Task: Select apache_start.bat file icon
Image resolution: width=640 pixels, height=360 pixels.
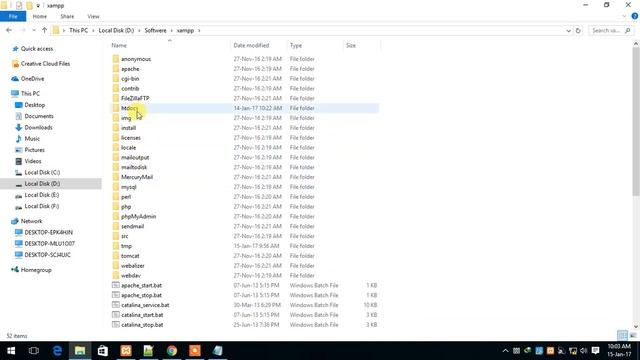Action: pos(116,285)
